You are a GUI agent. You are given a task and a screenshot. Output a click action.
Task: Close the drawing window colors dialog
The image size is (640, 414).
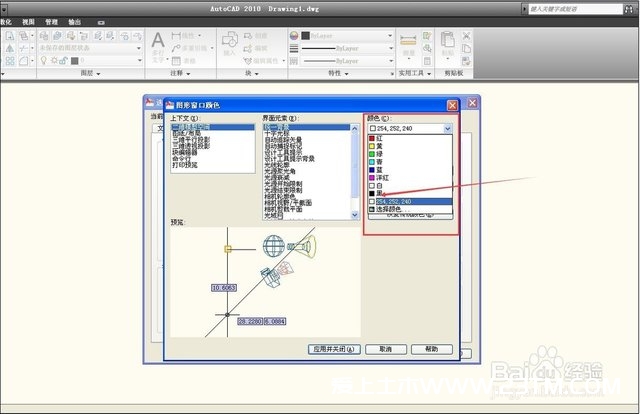pyautogui.click(x=452, y=105)
